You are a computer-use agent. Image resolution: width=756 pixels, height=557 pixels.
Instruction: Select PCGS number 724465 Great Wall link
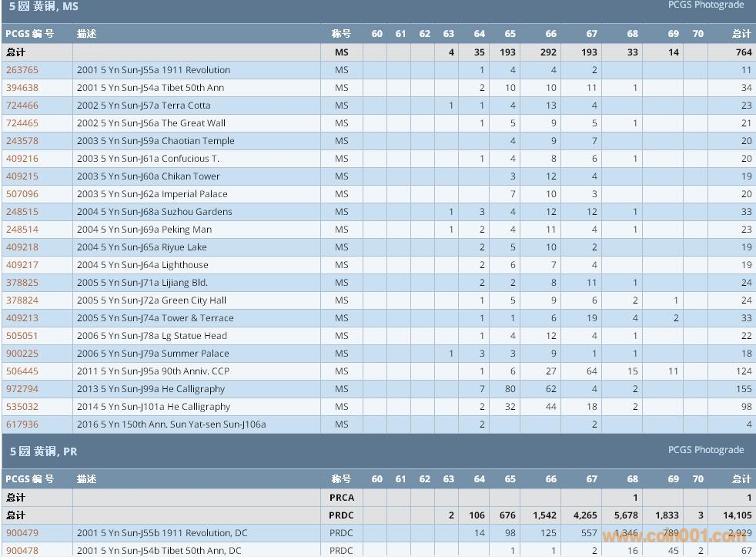coord(22,123)
